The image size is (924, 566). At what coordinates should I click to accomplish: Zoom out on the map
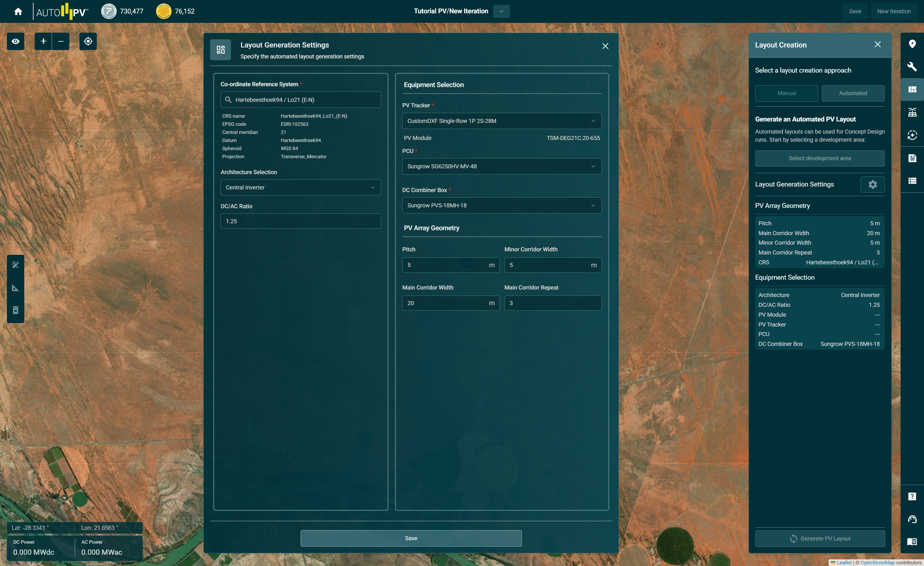[x=61, y=41]
